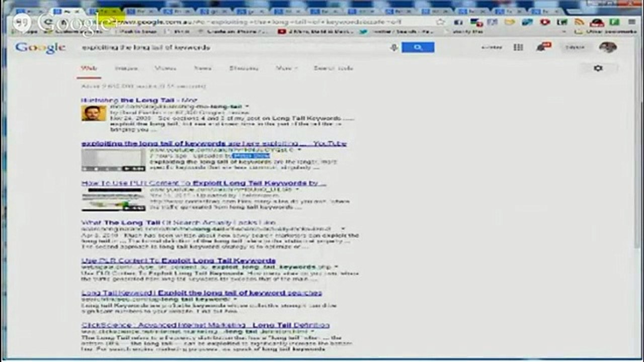Click the red round extension icon
This screenshot has height=362, width=644.
544,22
